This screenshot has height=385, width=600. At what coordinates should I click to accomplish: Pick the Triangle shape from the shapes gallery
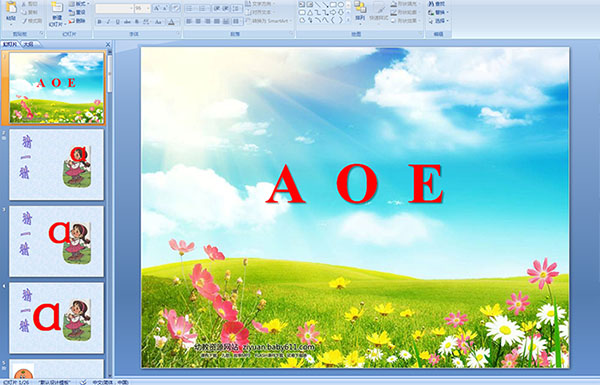[310, 12]
